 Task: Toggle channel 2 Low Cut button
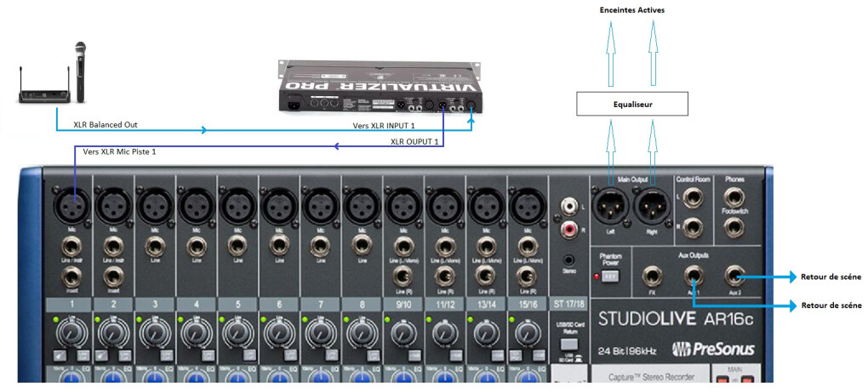124,355
